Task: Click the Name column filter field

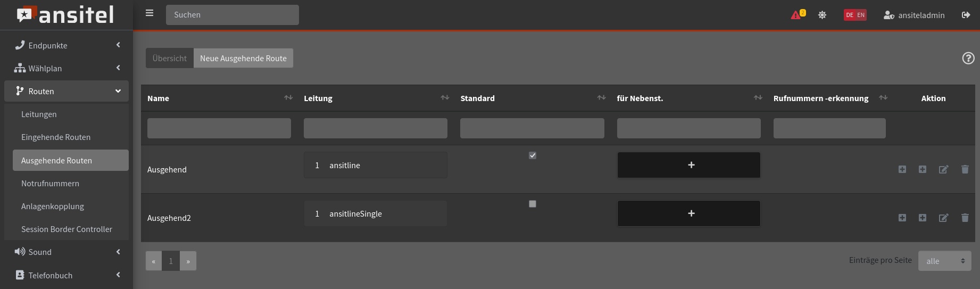Action: 219,128
